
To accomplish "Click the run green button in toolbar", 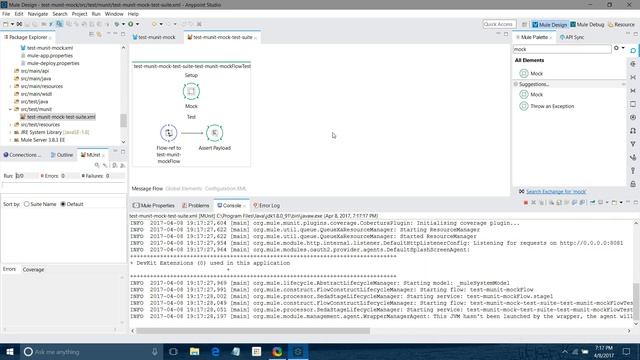I will click(x=131, y=24).
